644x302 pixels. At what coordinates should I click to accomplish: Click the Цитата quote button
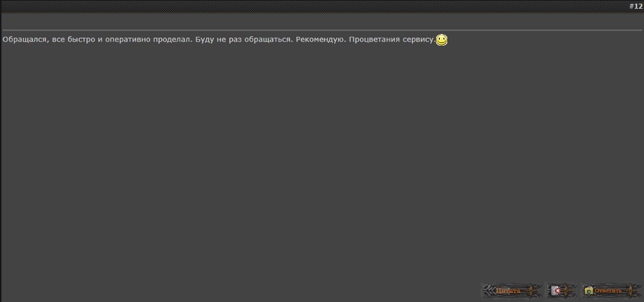512,291
